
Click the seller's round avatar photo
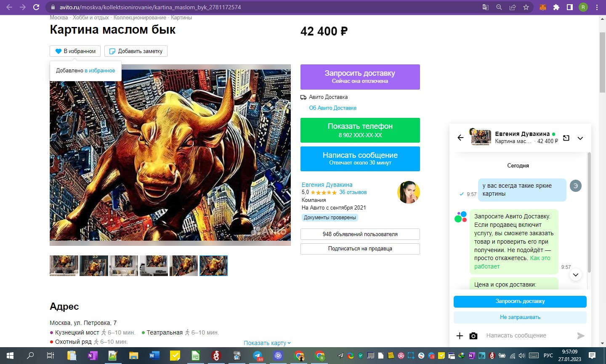point(409,192)
